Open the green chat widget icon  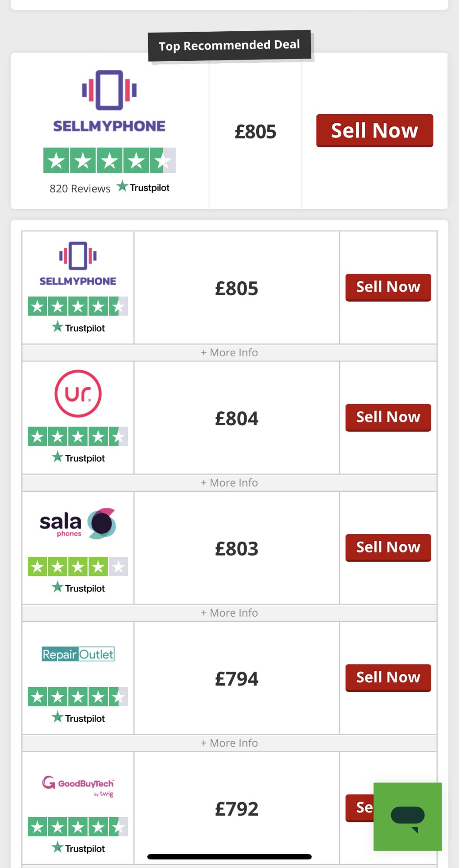point(407,816)
